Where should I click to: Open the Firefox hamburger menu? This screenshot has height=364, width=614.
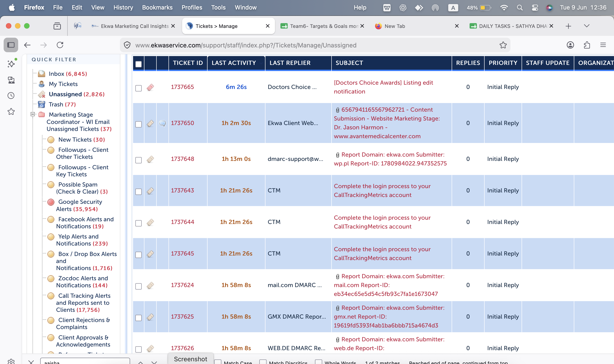[x=603, y=45]
